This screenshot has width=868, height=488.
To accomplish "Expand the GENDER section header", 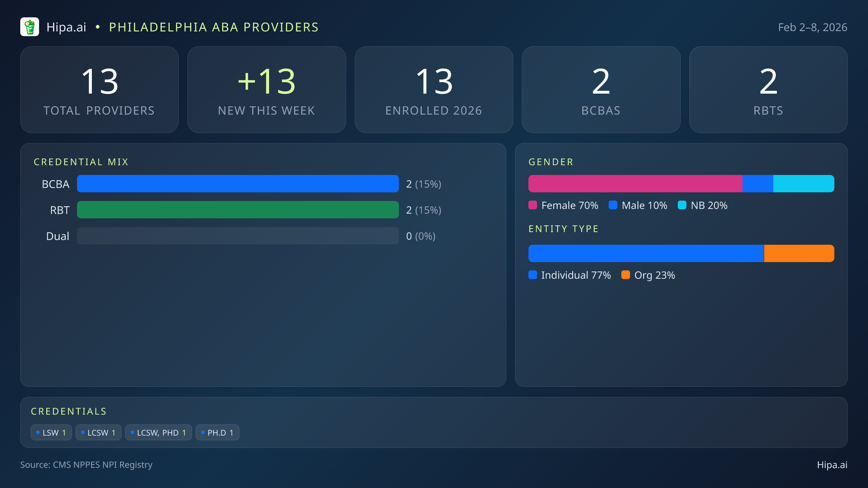I will (x=551, y=162).
